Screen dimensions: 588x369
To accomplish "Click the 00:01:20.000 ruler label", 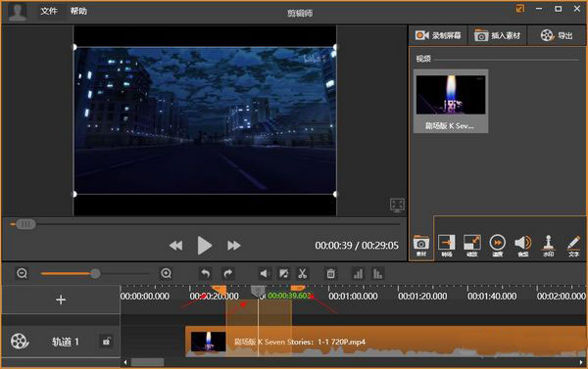I will (422, 297).
